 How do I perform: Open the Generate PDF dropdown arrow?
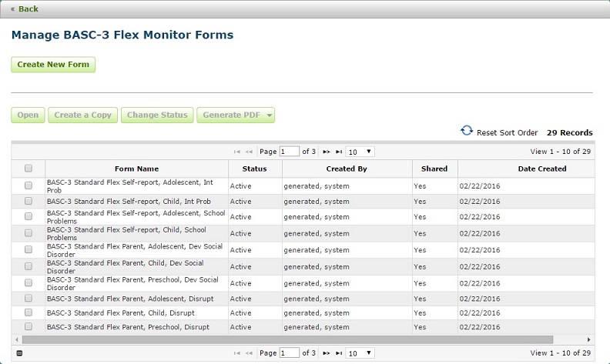pyautogui.click(x=269, y=115)
